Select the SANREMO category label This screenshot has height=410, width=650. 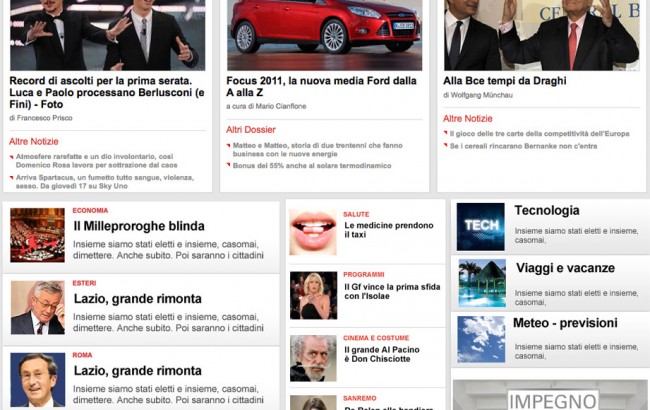[359, 398]
